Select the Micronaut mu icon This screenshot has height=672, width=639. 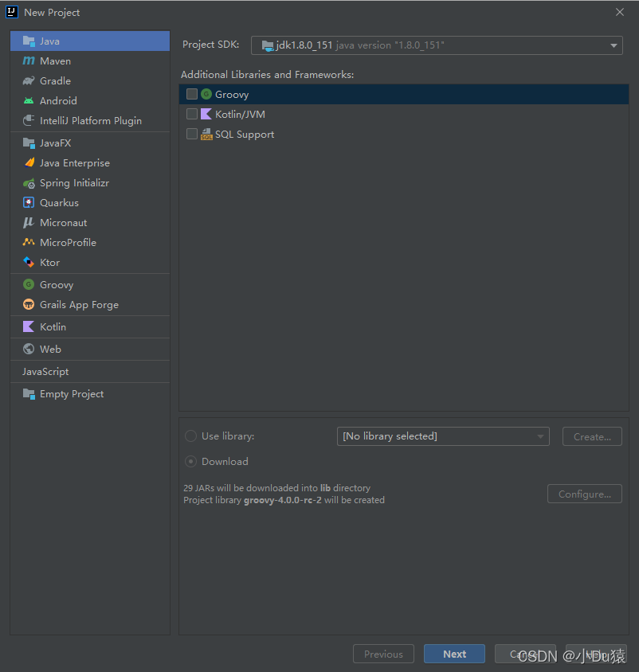click(x=29, y=222)
